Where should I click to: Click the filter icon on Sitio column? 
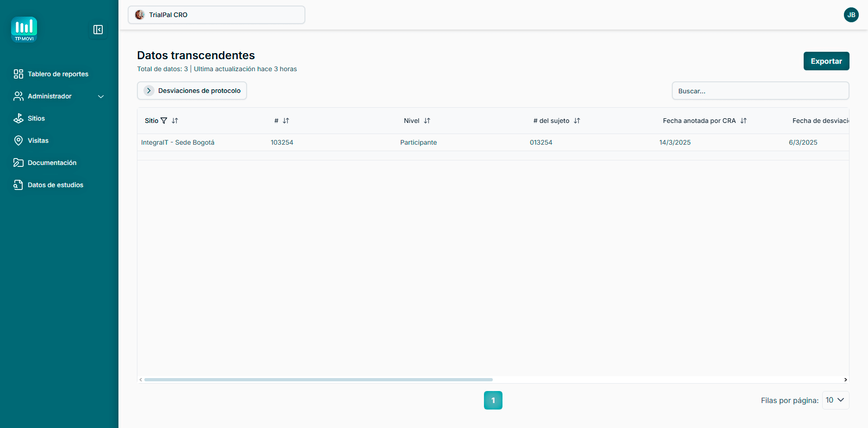pyautogui.click(x=164, y=121)
